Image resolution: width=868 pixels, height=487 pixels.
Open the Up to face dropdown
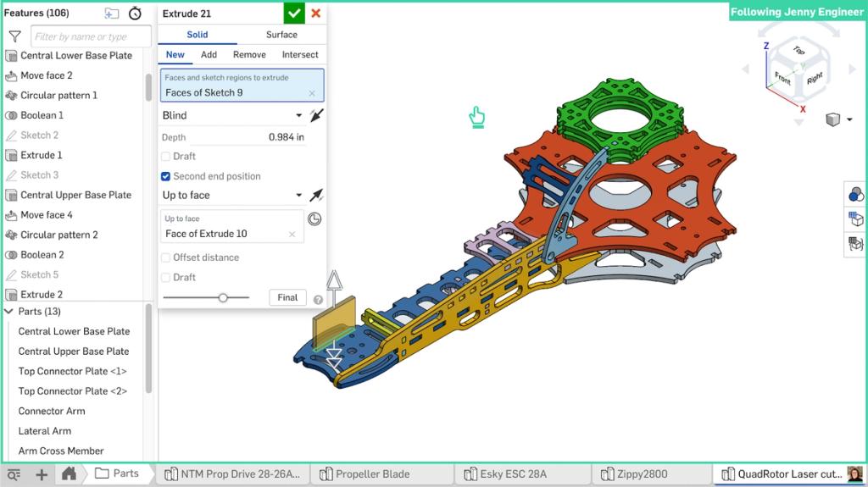tap(232, 196)
